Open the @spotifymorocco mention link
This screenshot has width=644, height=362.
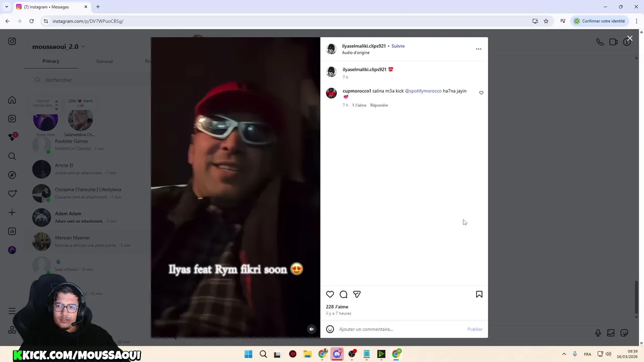423,91
